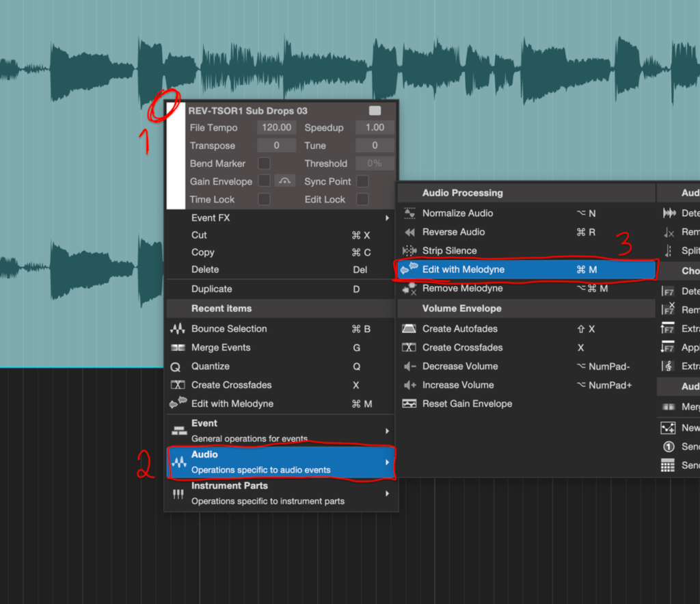Viewport: 700px width, 604px height.
Task: Click the File Tempo value field
Action: coord(277,127)
